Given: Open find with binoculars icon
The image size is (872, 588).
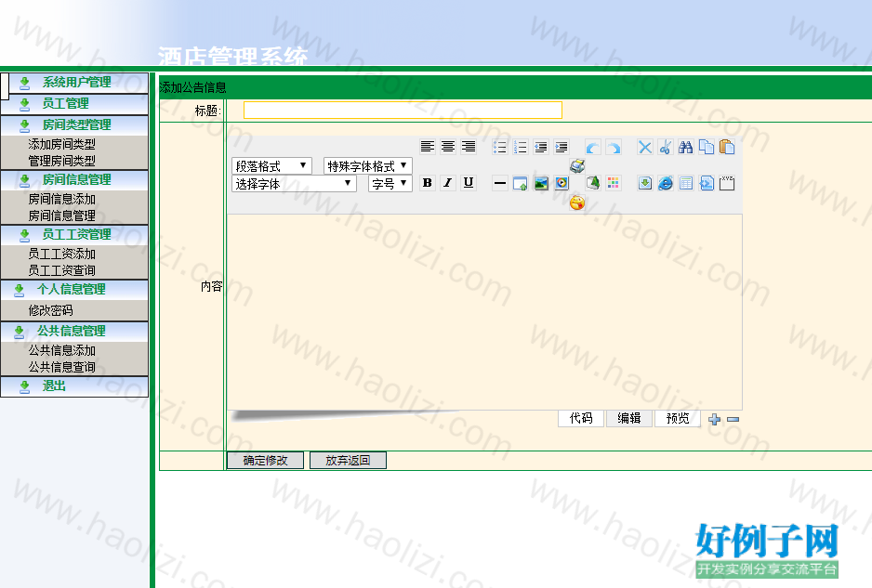Looking at the screenshot, I should [686, 147].
